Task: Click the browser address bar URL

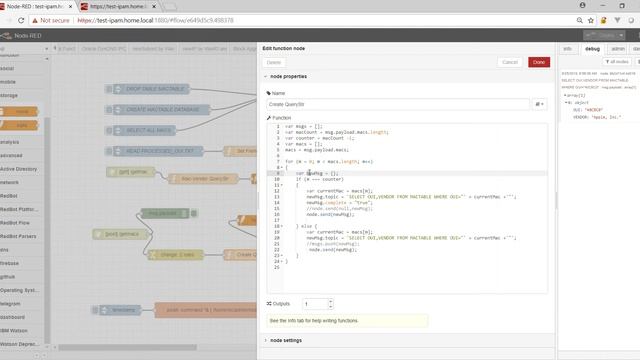Action: (x=155, y=20)
